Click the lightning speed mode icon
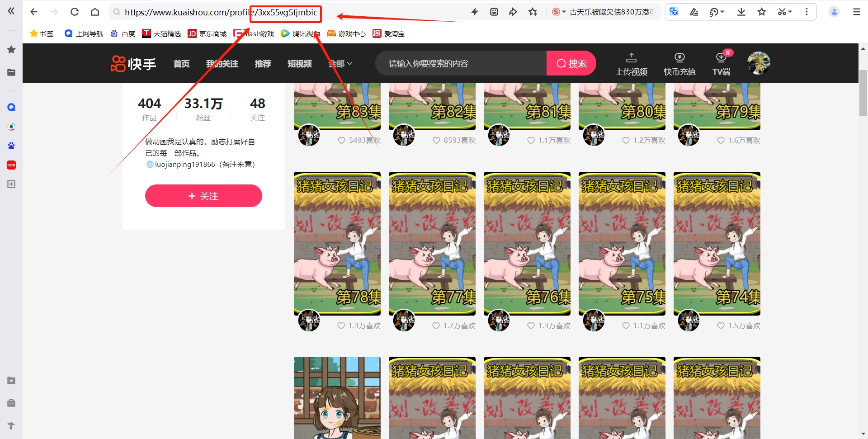The image size is (868, 439). click(475, 12)
